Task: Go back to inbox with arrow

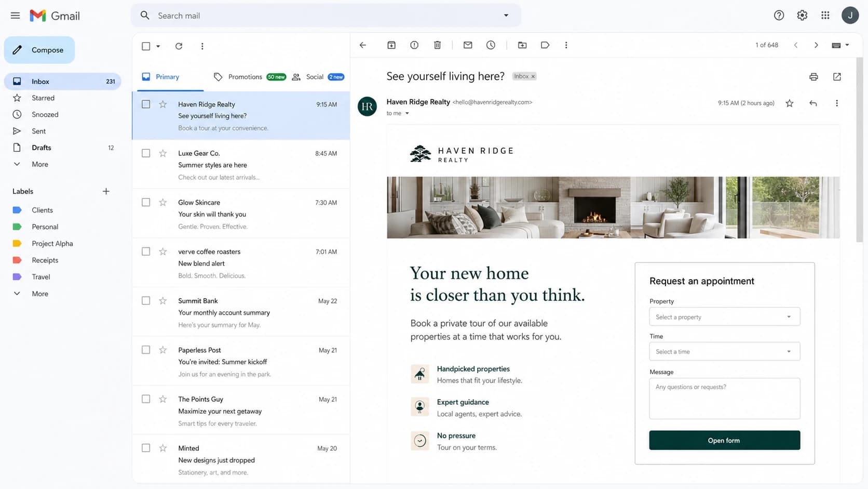Action: 363,45
